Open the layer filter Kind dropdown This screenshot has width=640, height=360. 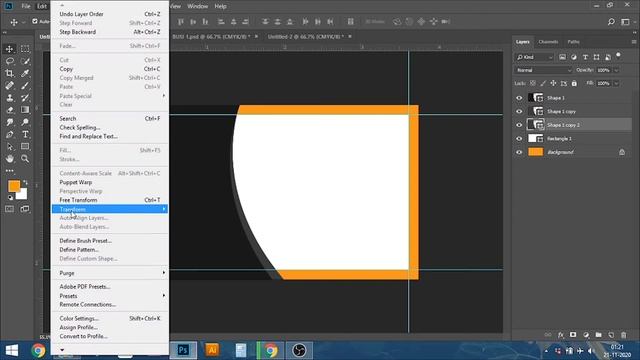[x=535, y=57]
